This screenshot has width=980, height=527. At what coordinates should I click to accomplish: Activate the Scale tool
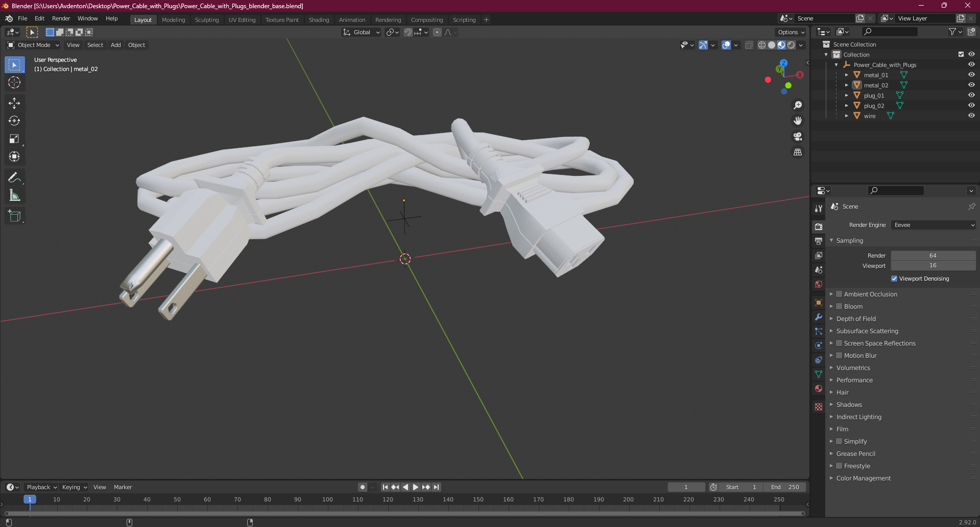click(x=14, y=139)
